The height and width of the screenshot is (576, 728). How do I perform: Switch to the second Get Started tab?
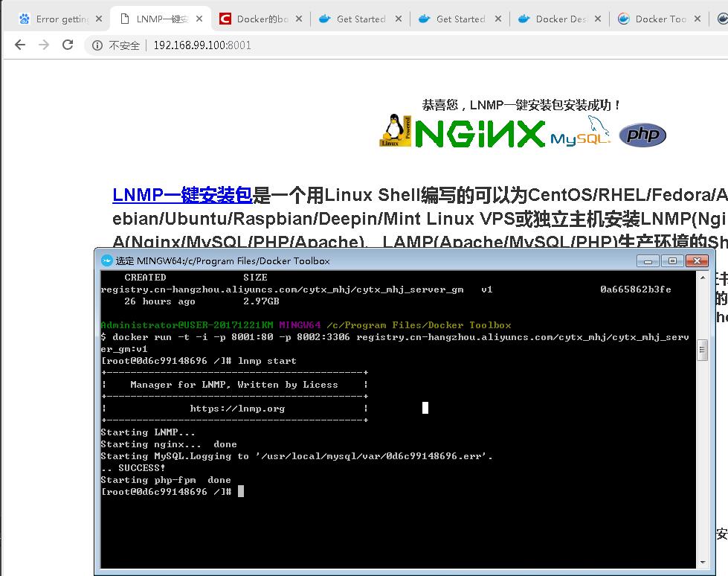460,19
